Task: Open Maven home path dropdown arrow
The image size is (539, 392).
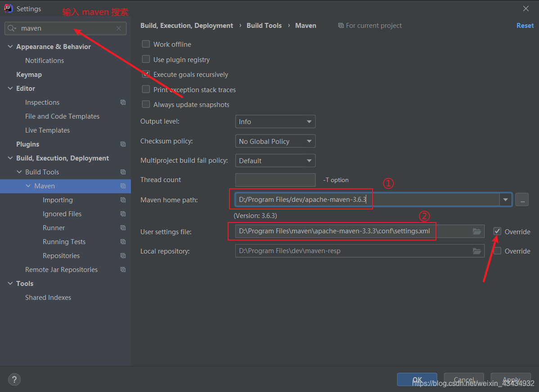Action: [x=506, y=200]
